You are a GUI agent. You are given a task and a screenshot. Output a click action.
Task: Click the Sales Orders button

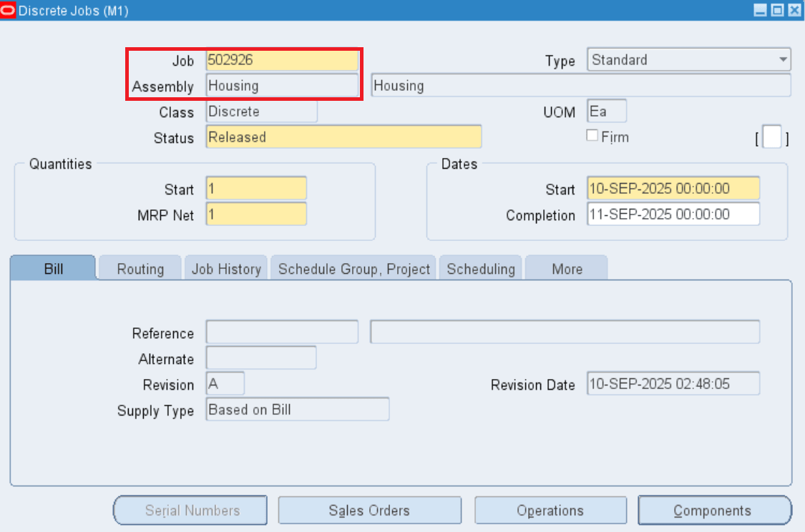tap(369, 511)
